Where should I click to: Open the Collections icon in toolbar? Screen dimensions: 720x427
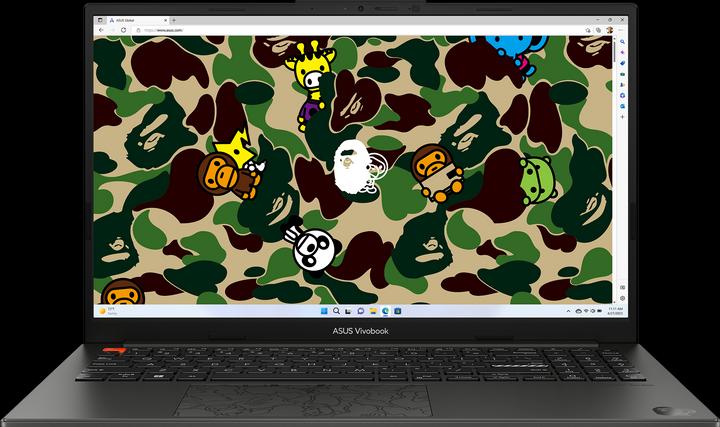click(598, 30)
